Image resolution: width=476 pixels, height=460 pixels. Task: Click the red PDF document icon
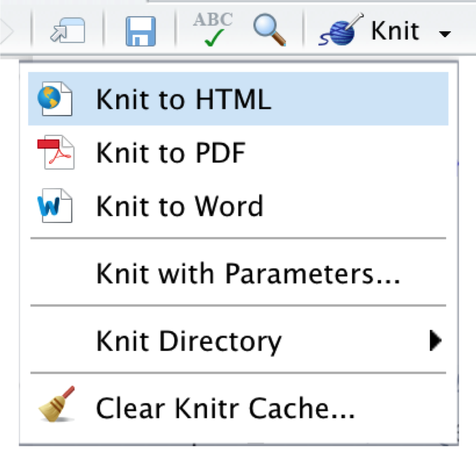55,153
